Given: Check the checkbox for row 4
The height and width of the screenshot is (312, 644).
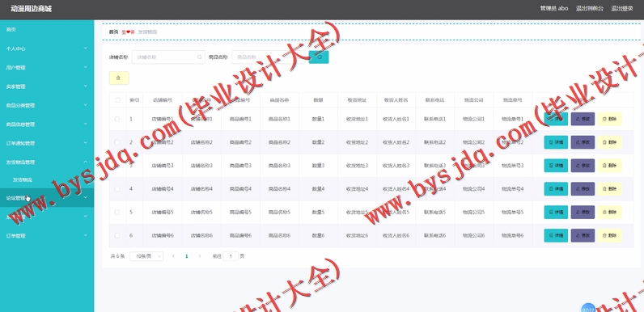Looking at the screenshot, I should (x=117, y=189).
